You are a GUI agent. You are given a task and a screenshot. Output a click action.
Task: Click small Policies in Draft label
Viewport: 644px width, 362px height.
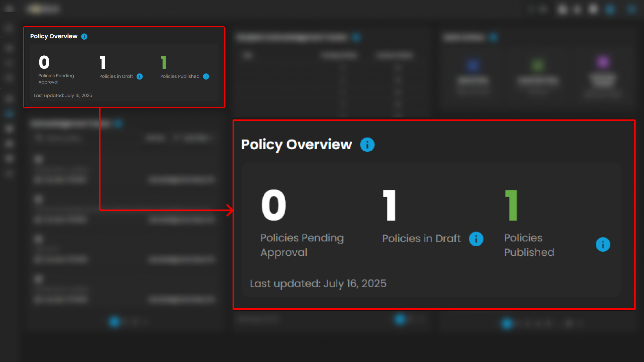click(116, 76)
